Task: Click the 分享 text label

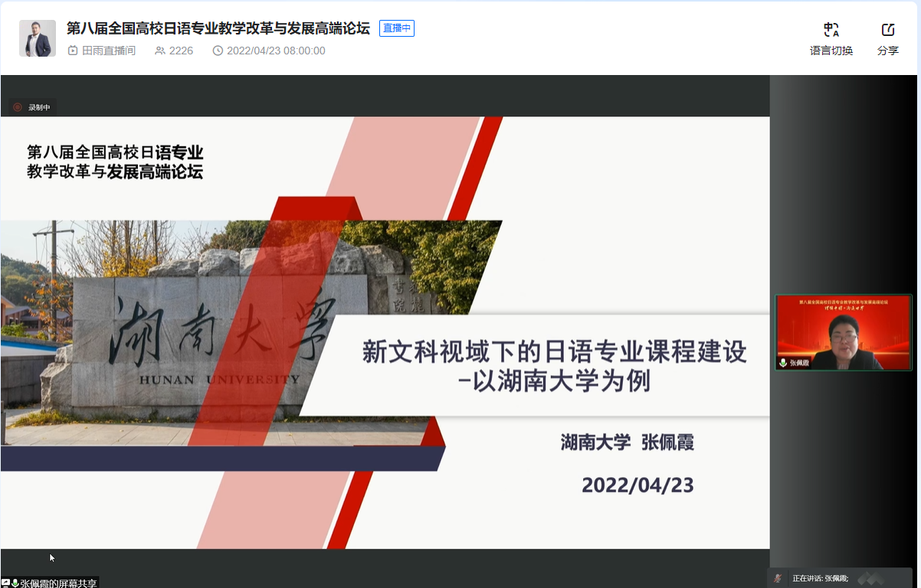Action: [x=888, y=51]
